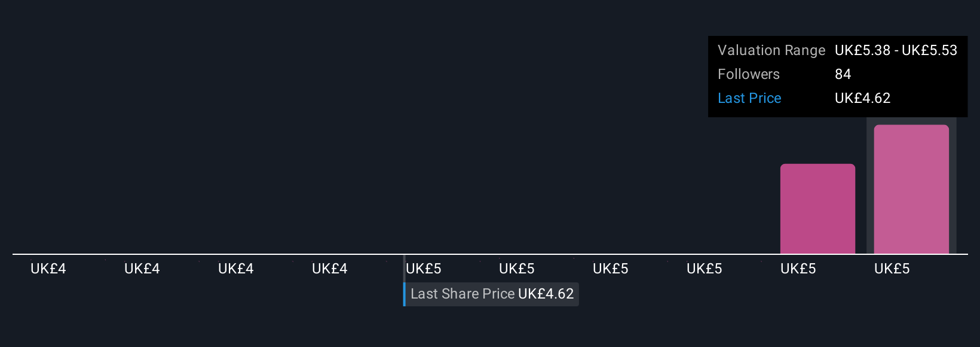Viewport: 980px width, 347px height.
Task: Click the tallest highlighted pink valuation bar
Action: (911, 189)
